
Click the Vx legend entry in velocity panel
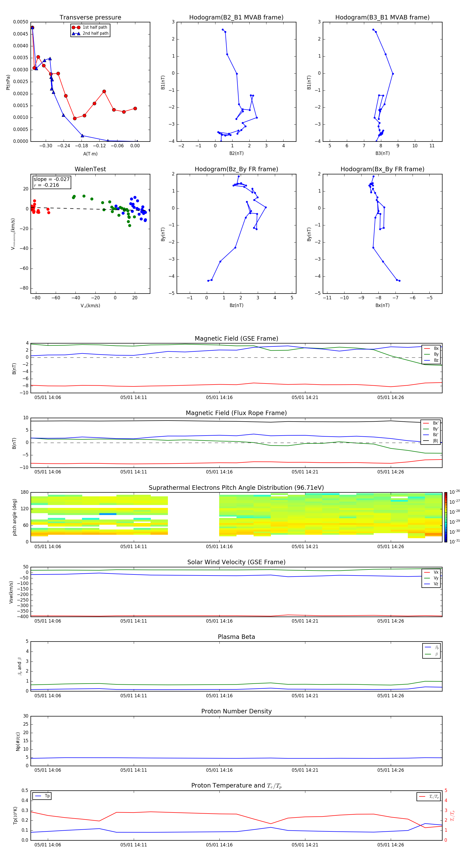(x=431, y=572)
